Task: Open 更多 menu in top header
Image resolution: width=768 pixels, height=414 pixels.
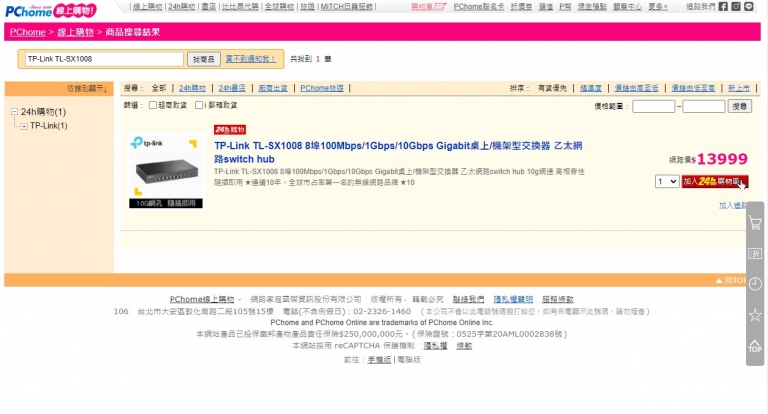Action: click(x=658, y=6)
